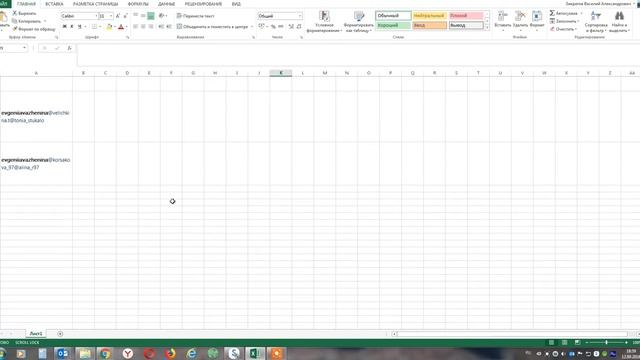The width and height of the screenshot is (640, 360).
Task: Open the Calibri font name dropdown
Action: click(x=96, y=16)
